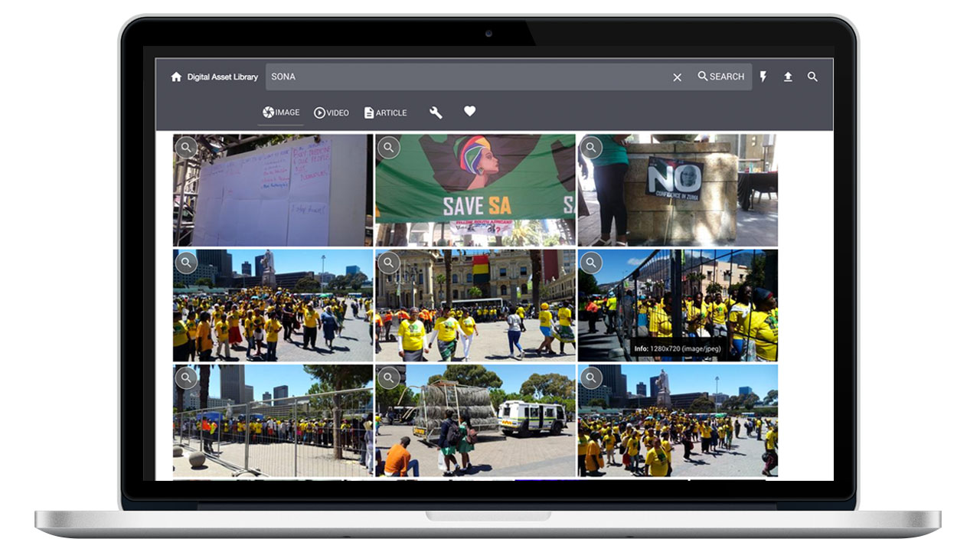
Task: Click the heart favorites icon
Action: pyautogui.click(x=470, y=111)
